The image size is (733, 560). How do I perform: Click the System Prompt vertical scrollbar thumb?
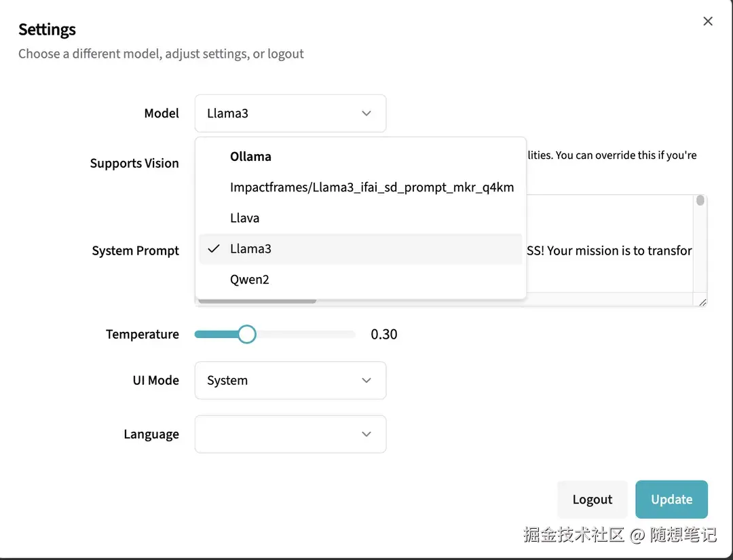pyautogui.click(x=700, y=201)
